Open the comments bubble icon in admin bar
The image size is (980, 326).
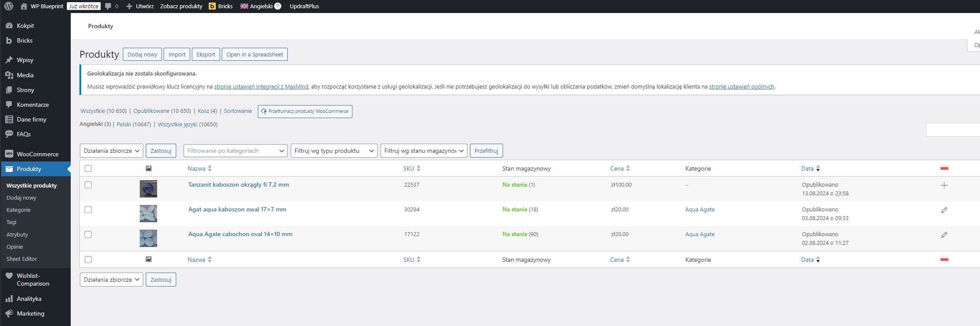[x=108, y=6]
